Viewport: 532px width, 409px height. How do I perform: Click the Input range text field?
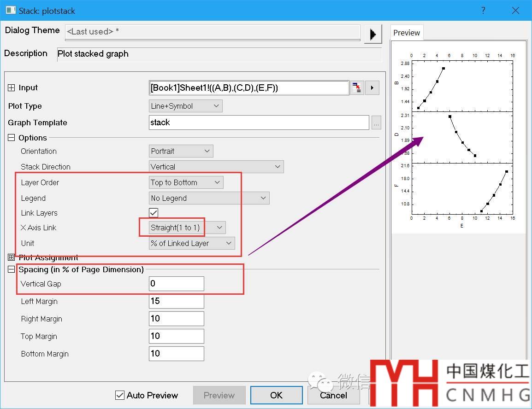point(249,88)
